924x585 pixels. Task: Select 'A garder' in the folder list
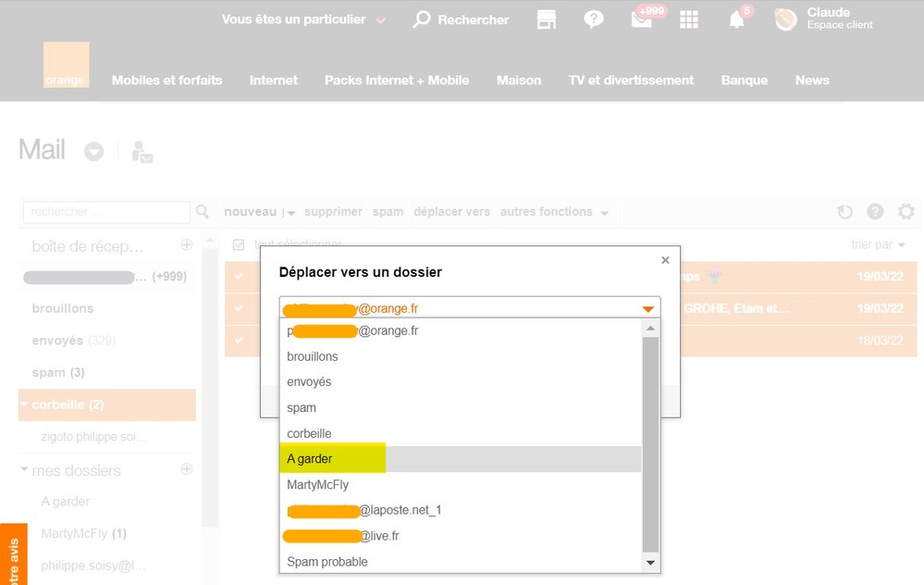310,459
